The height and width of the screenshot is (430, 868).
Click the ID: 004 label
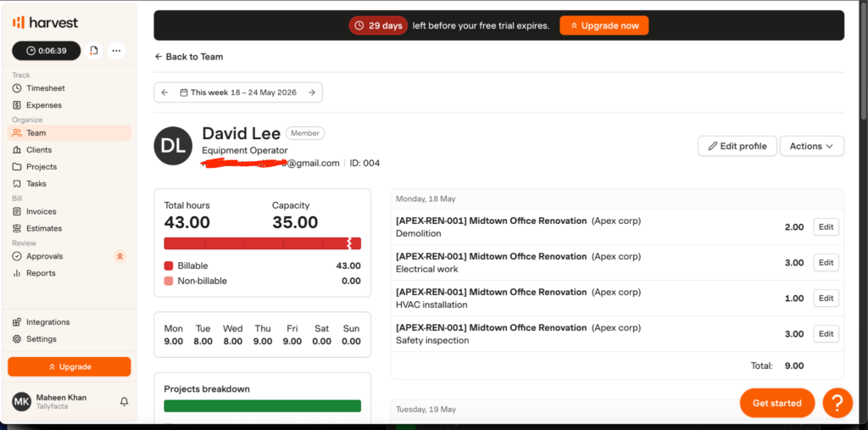click(364, 164)
